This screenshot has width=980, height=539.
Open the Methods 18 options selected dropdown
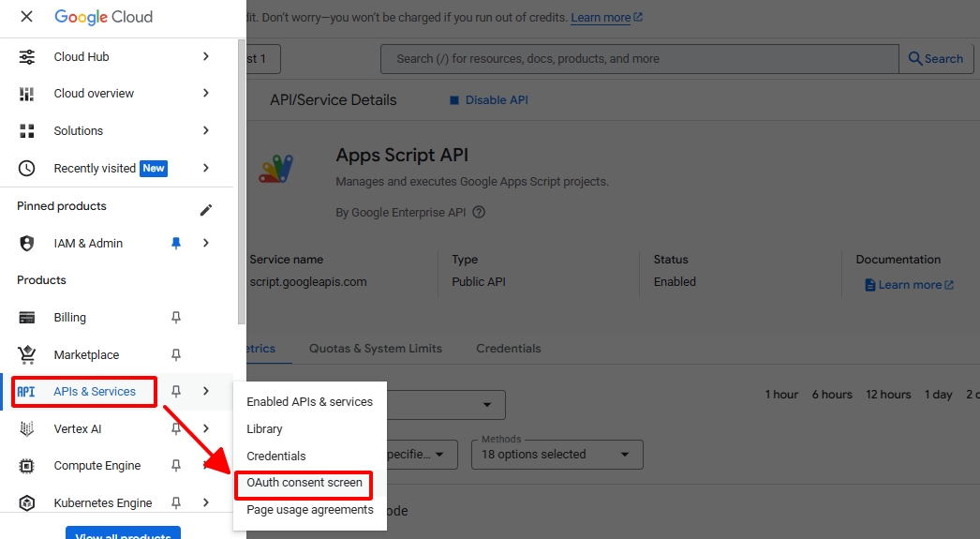pyautogui.click(x=557, y=455)
